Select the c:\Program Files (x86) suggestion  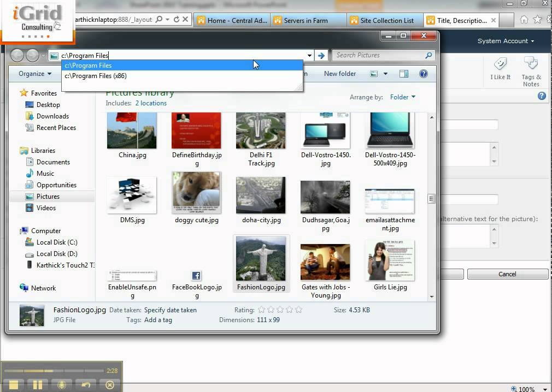[182, 76]
